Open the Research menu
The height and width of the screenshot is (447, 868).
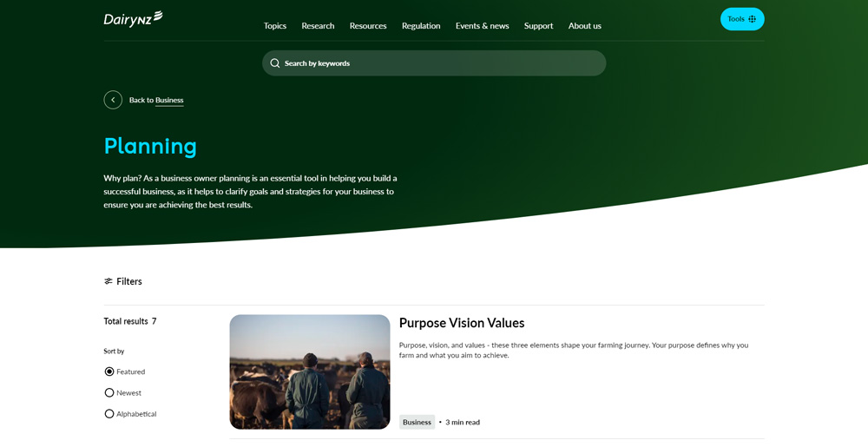pyautogui.click(x=318, y=26)
